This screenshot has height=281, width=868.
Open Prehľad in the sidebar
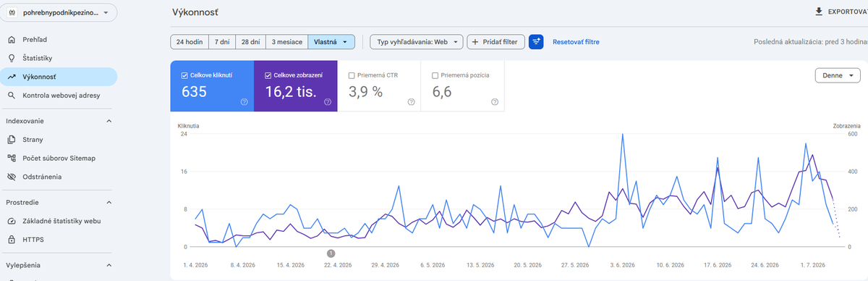click(59, 40)
